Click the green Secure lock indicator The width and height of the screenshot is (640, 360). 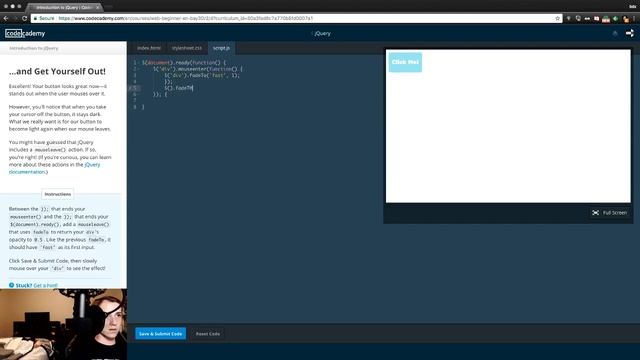pyautogui.click(x=44, y=18)
